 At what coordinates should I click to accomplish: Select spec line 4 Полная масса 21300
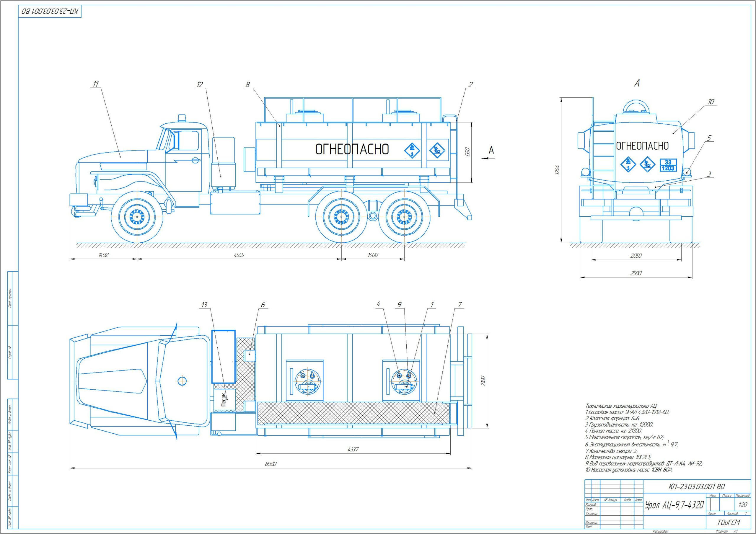[x=614, y=431]
